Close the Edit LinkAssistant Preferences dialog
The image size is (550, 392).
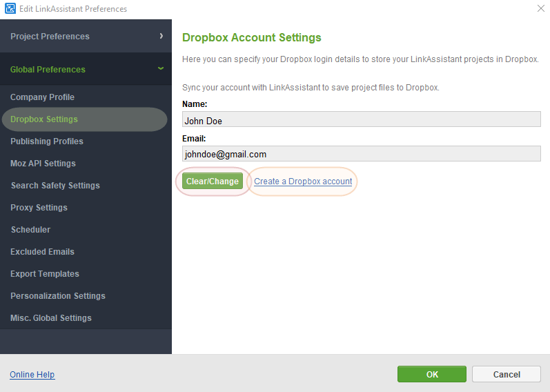(540, 9)
